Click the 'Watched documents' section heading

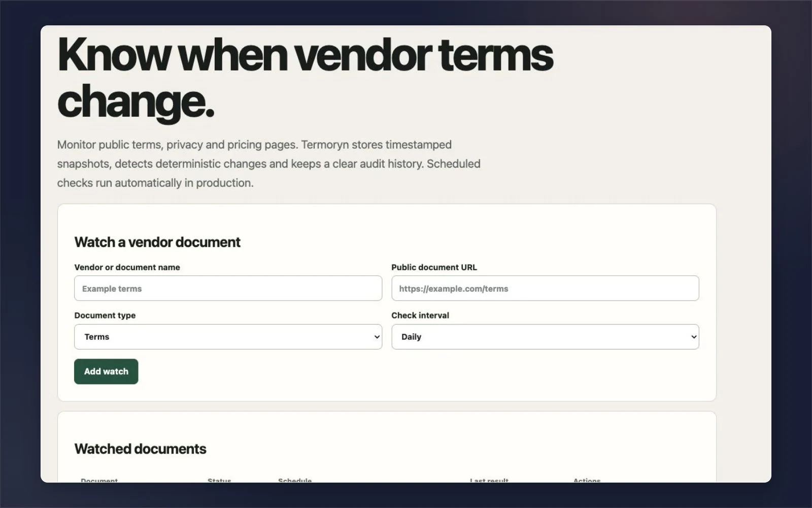point(140,449)
